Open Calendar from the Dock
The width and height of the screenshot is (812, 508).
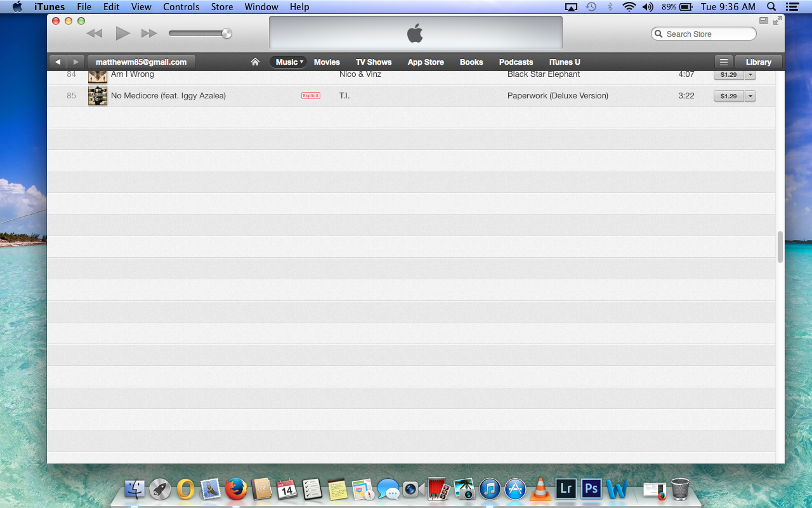[x=287, y=489]
